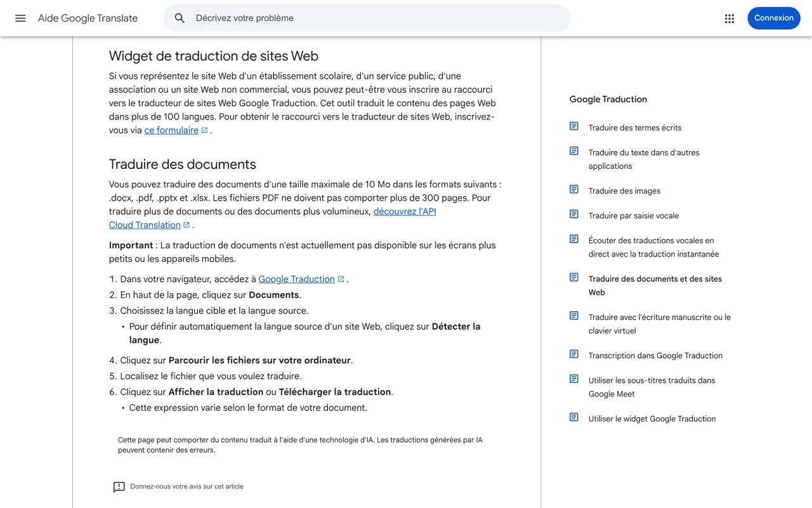
Task: Click article icon beside 'Utiliser les sous-titres traduits'
Action: tap(574, 379)
